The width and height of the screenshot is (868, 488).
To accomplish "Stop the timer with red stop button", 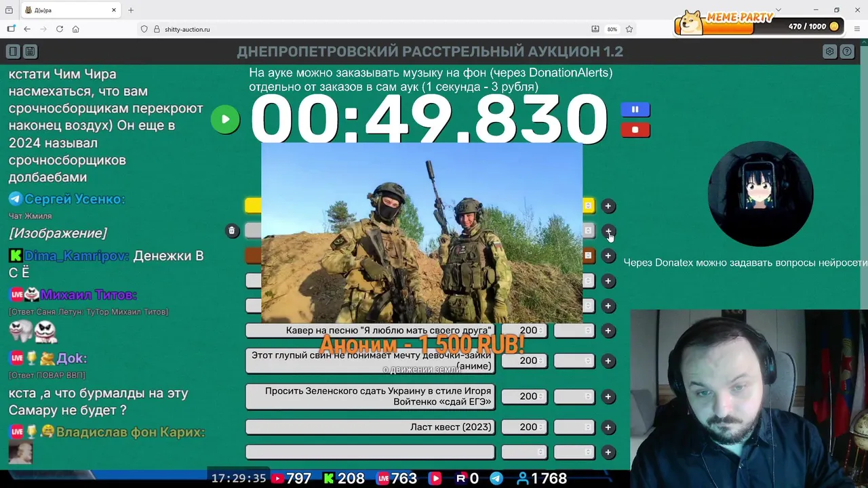I will coord(635,129).
